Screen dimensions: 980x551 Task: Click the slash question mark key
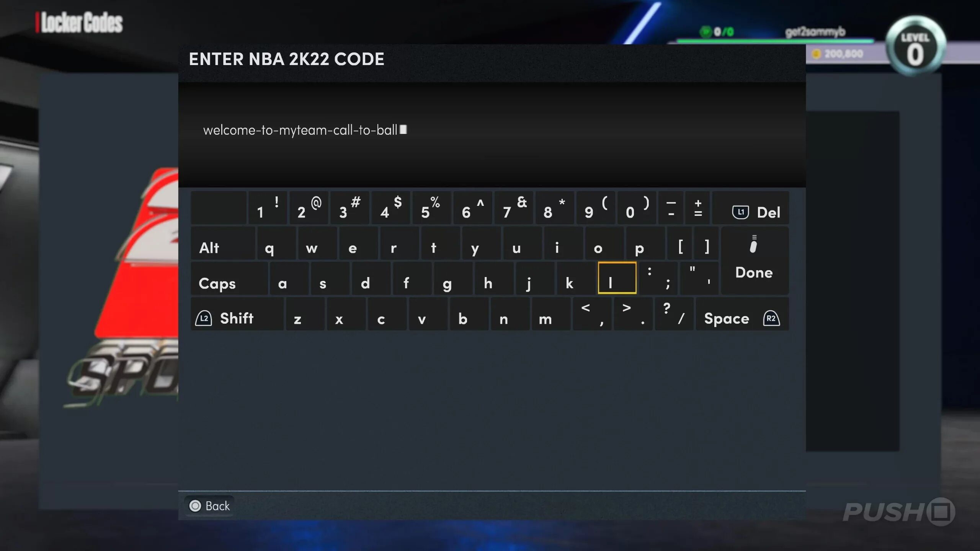click(674, 314)
